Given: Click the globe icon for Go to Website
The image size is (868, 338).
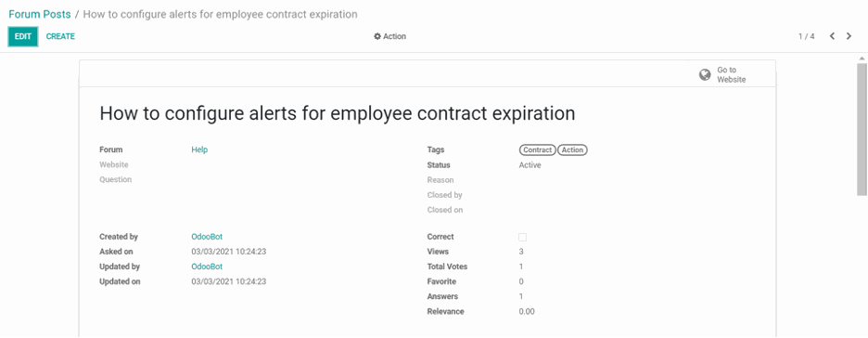Looking at the screenshot, I should click(x=705, y=75).
